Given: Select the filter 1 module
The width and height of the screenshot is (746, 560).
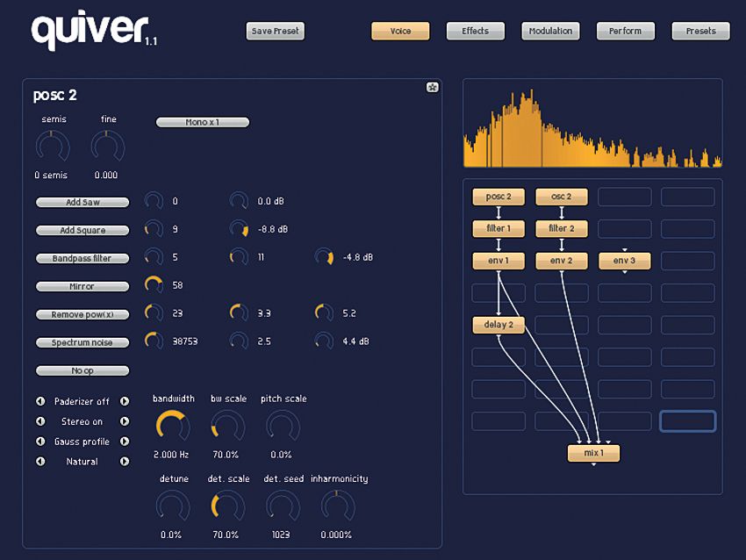Looking at the screenshot, I should pos(499,229).
